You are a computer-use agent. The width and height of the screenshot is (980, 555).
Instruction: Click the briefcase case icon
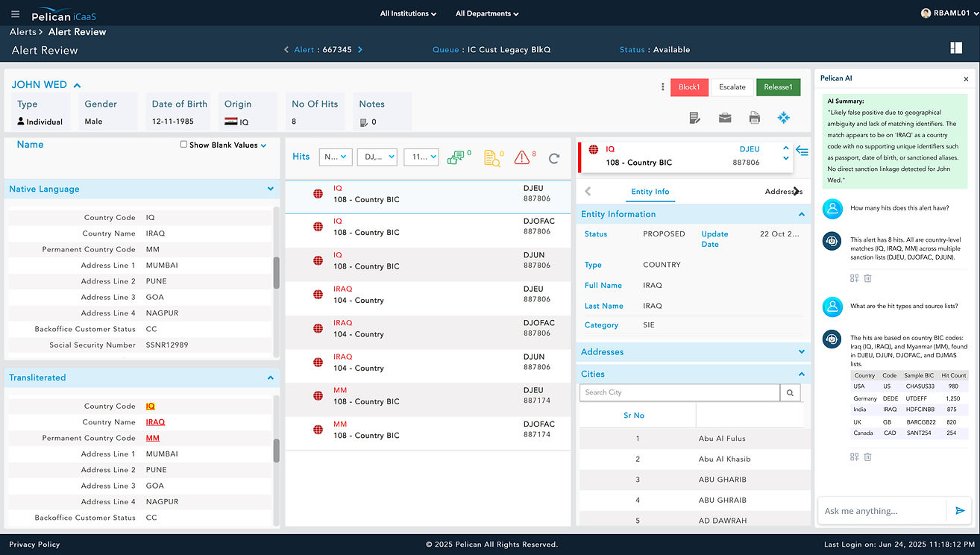(725, 118)
